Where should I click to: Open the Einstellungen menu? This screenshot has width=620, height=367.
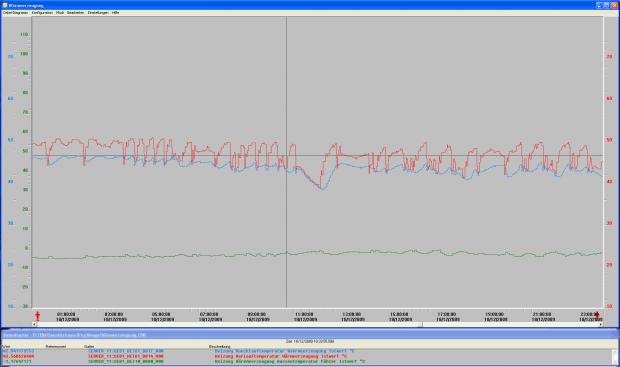coord(98,13)
